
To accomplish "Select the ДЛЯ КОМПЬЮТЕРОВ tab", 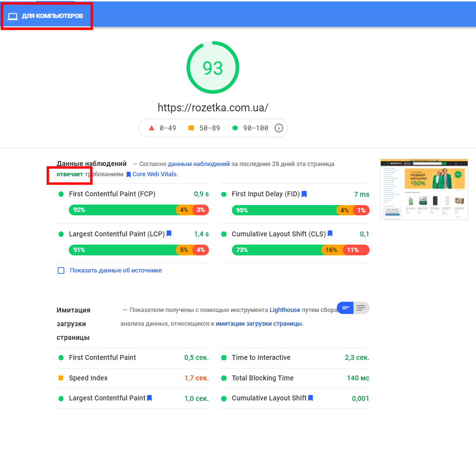I will click(47, 16).
